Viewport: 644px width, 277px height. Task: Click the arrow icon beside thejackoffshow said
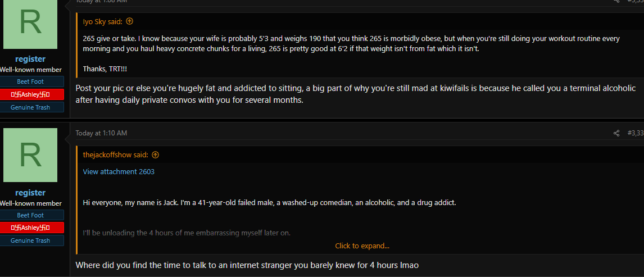pyautogui.click(x=155, y=155)
